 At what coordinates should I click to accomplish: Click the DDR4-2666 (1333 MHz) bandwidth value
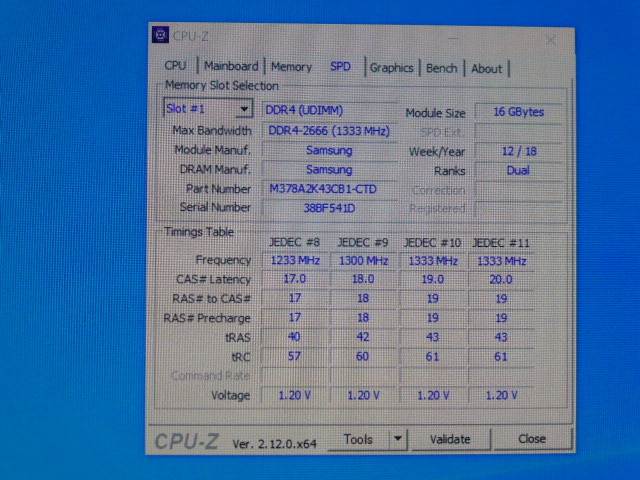tap(329, 131)
